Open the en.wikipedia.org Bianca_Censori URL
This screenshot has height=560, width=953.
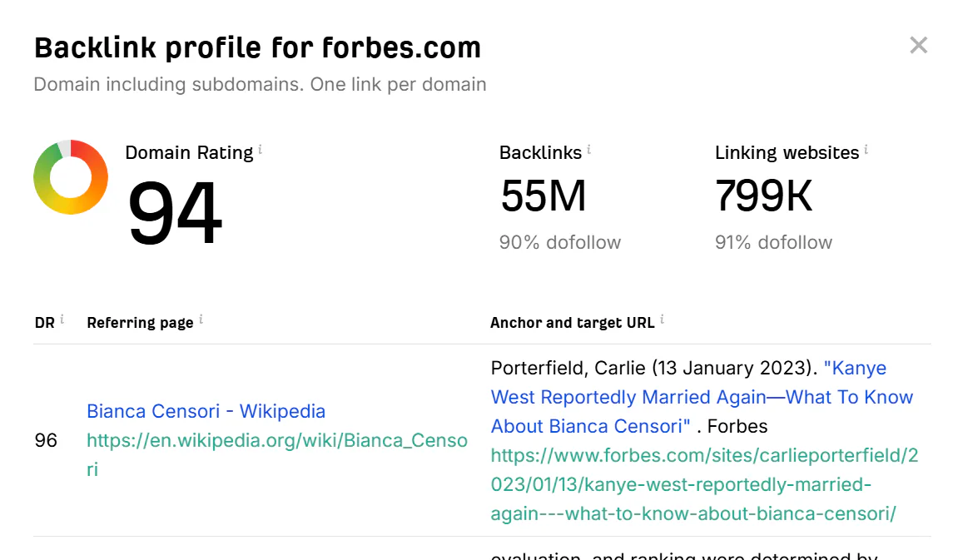pyautogui.click(x=276, y=454)
